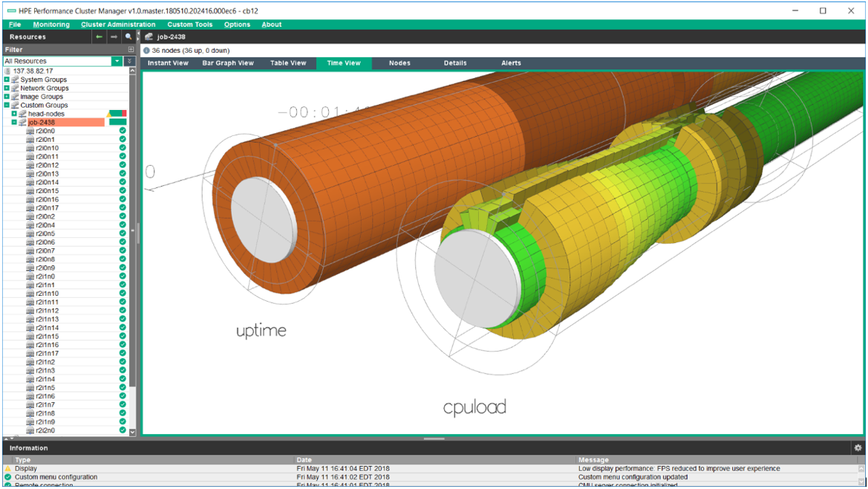
Task: Click the job-2438 green status bar indicator
Action: pos(118,123)
